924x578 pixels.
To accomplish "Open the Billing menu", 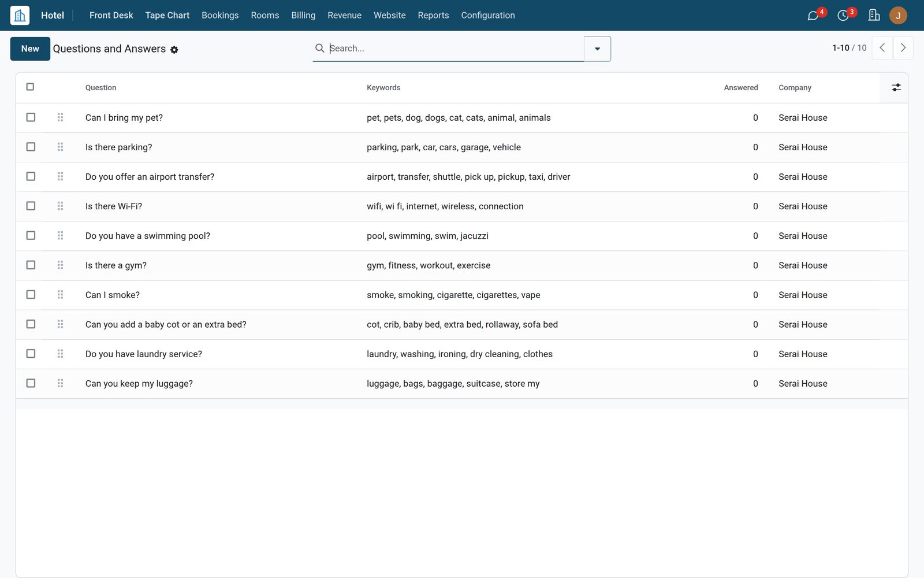I will pyautogui.click(x=303, y=15).
